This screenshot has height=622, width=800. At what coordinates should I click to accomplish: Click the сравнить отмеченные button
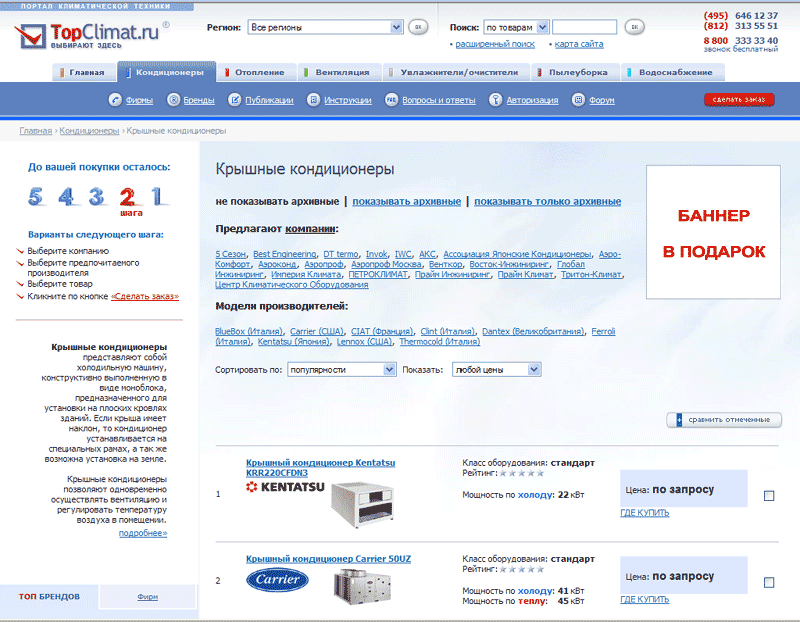pos(724,420)
